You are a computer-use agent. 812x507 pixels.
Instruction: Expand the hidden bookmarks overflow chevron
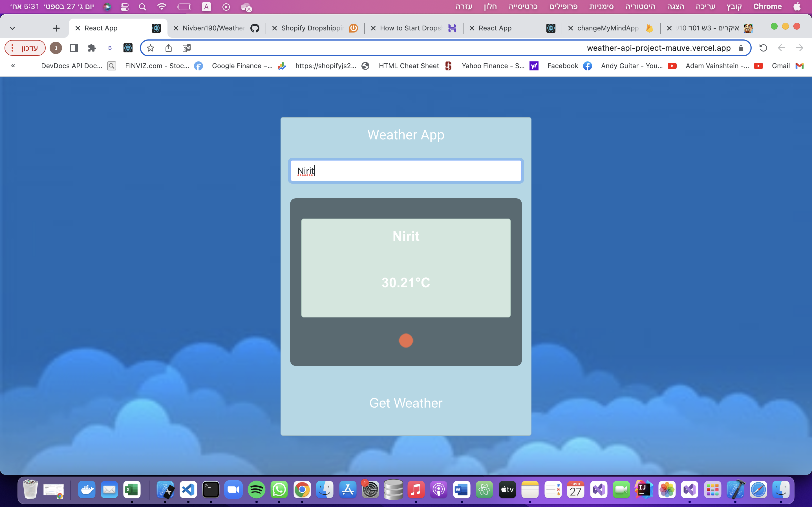[x=13, y=66]
